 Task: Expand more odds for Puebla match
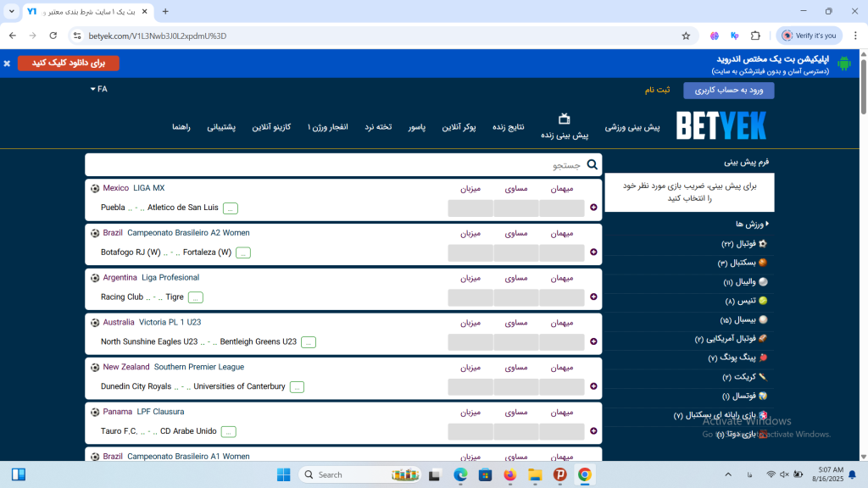593,208
